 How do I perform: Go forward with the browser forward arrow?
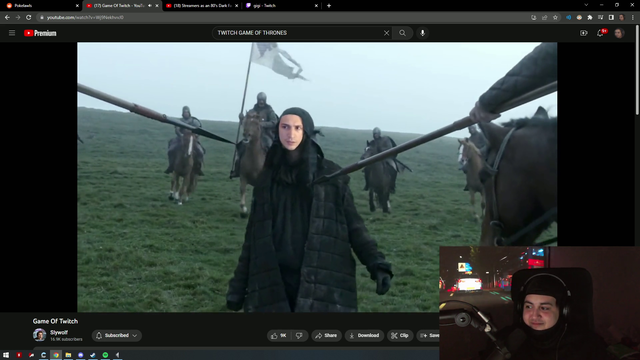click(x=18, y=18)
